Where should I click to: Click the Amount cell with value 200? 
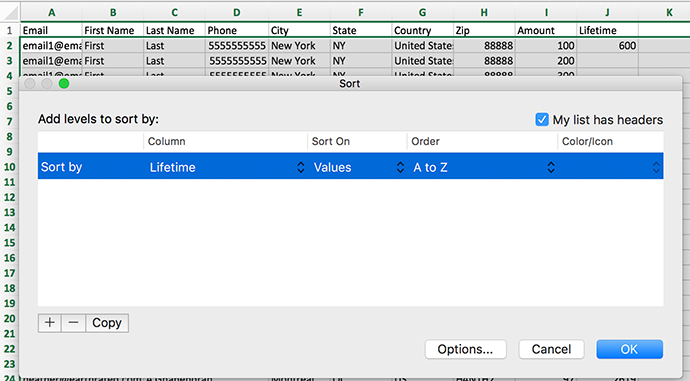(546, 61)
